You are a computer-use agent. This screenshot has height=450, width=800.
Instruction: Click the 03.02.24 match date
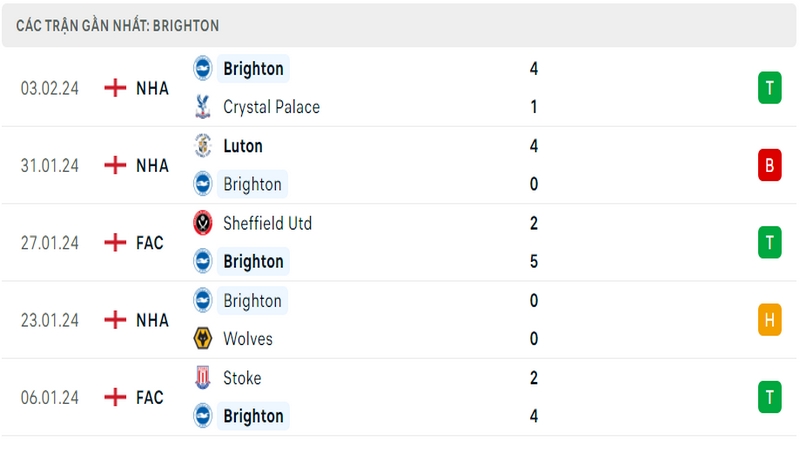pyautogui.click(x=49, y=88)
